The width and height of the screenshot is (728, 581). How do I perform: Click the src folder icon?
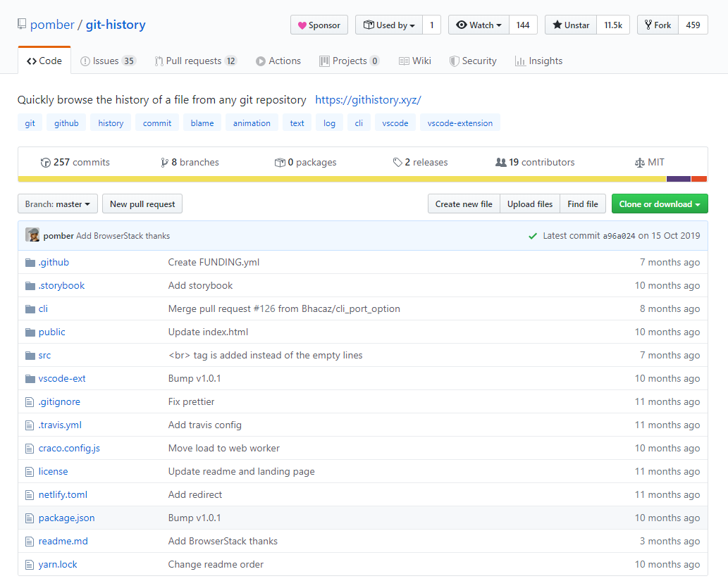point(30,356)
